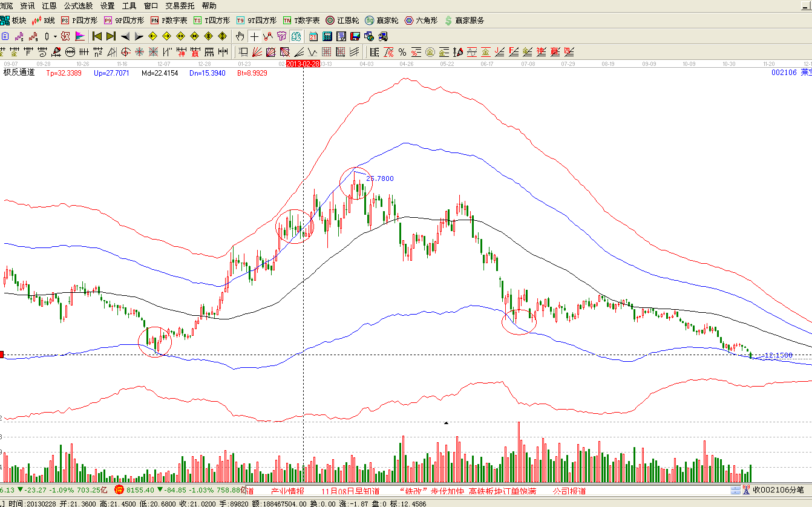Open the 设置 settings menu

pyautogui.click(x=107, y=6)
